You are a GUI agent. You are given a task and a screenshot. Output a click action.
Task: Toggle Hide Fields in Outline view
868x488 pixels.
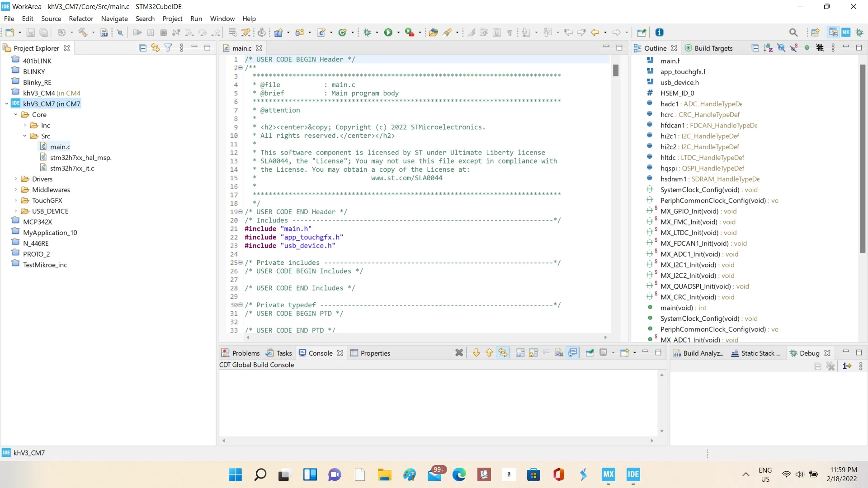coord(781,48)
